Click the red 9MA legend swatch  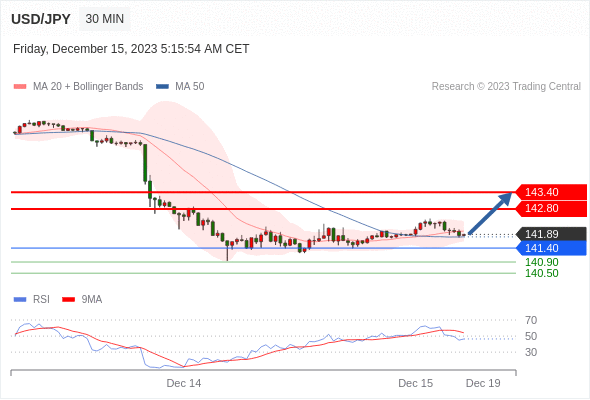point(68,300)
